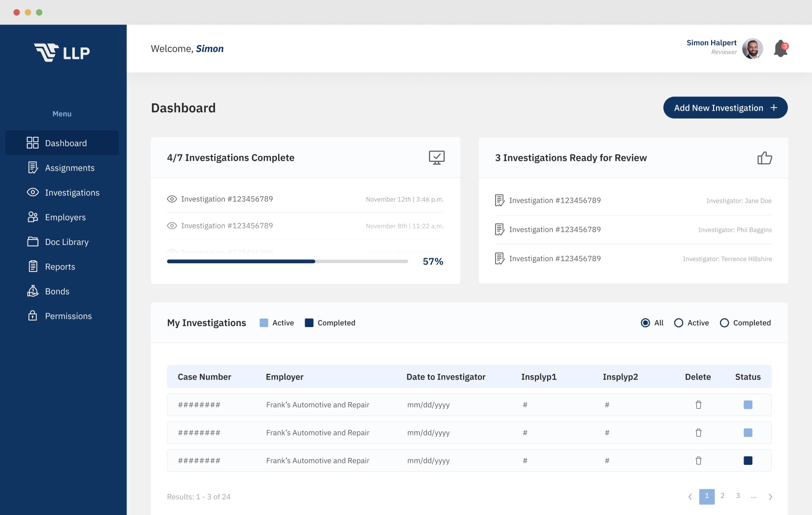Filter investigations by Completed status
This screenshot has width=812, height=515.
pos(724,323)
